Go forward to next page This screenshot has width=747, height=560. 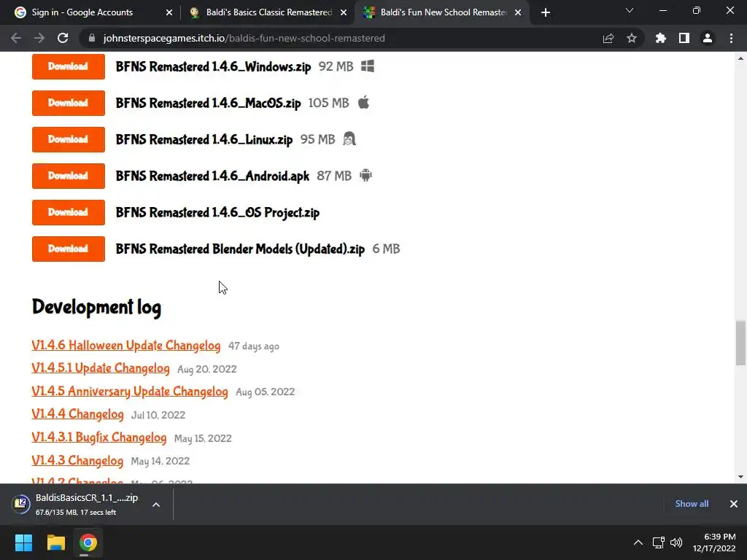click(x=39, y=38)
